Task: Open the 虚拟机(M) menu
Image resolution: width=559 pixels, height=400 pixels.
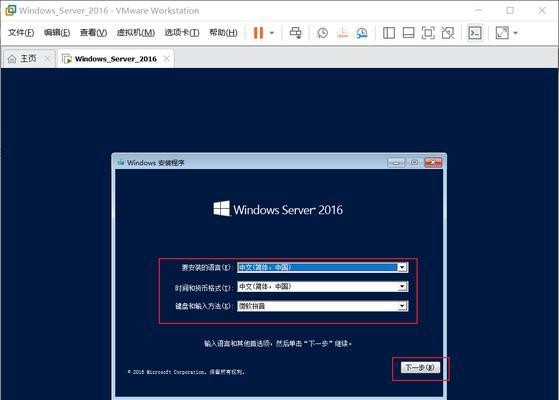Action: (x=136, y=33)
